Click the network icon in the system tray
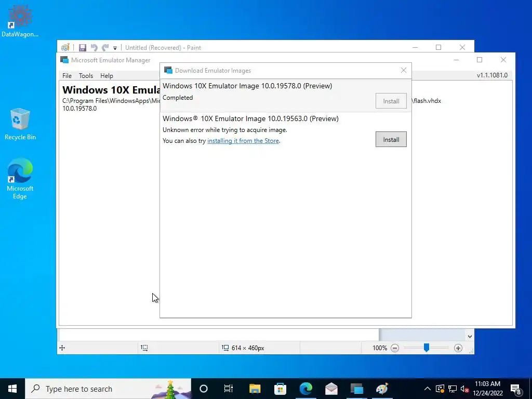 click(x=453, y=389)
